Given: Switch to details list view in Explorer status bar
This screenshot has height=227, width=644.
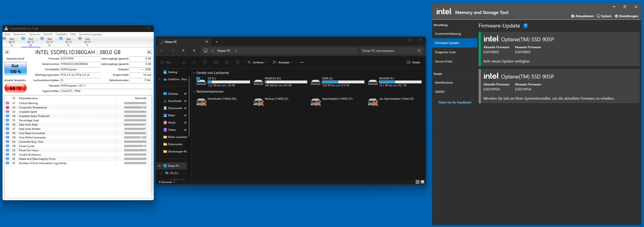Looking at the screenshot, I should coord(417,182).
